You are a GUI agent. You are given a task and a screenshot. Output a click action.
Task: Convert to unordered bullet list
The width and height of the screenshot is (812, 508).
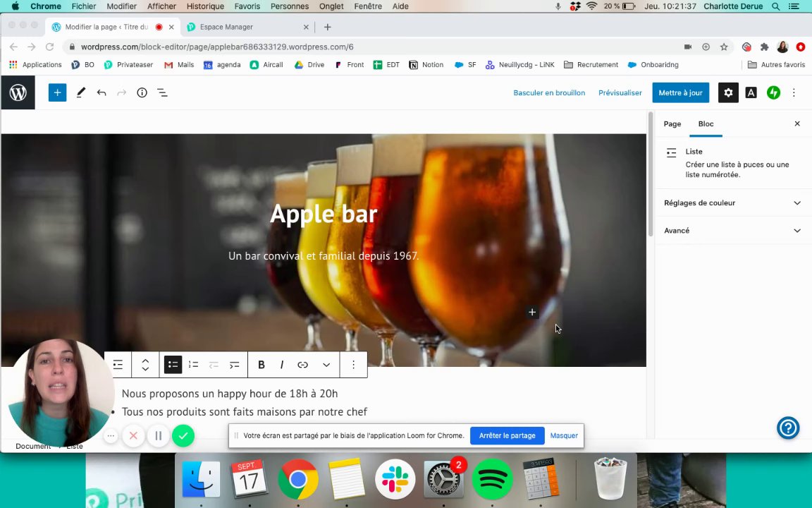coord(173,365)
